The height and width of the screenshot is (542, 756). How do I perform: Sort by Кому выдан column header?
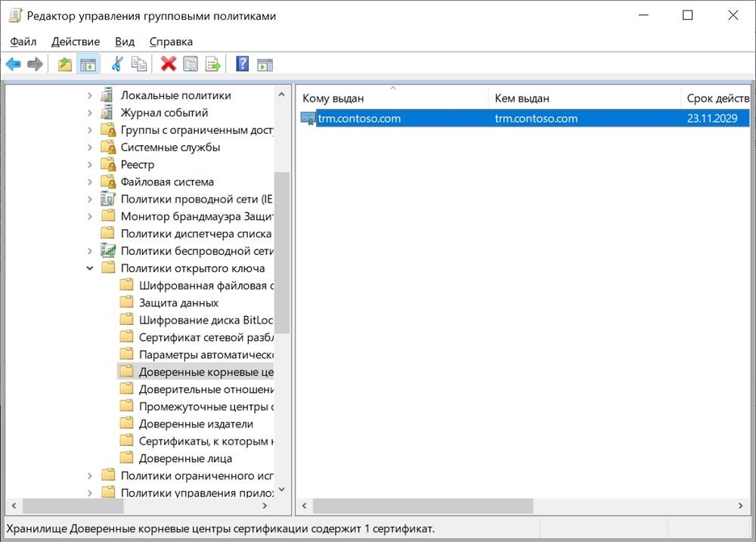click(392, 98)
